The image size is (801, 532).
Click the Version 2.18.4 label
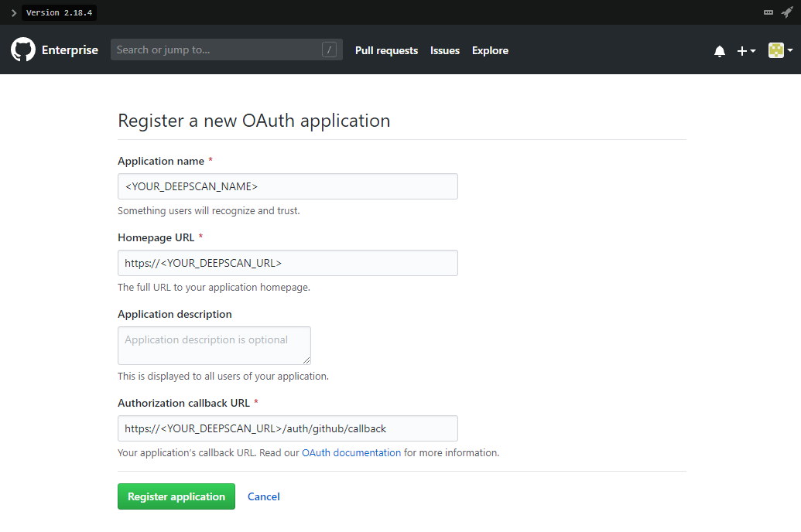pos(60,13)
